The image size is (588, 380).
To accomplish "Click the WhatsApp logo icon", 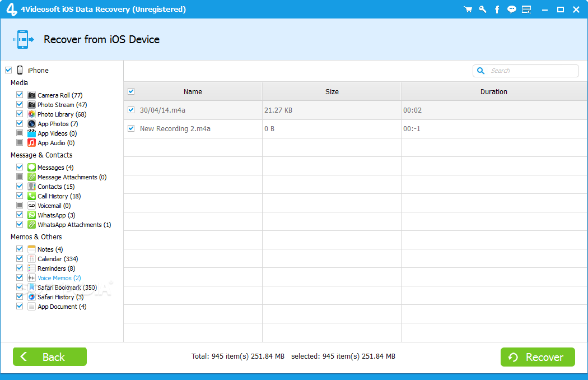I will (x=32, y=215).
